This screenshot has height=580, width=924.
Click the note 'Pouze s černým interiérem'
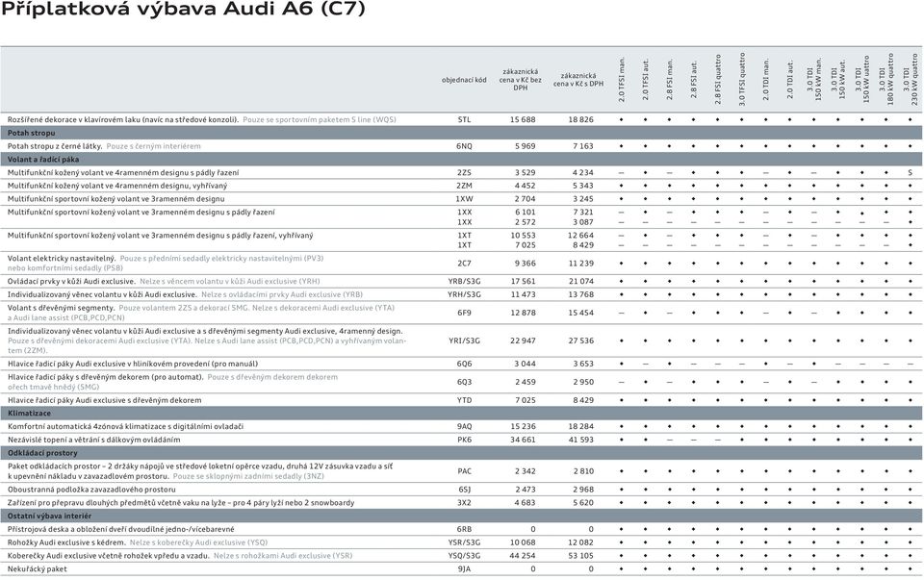(x=153, y=146)
